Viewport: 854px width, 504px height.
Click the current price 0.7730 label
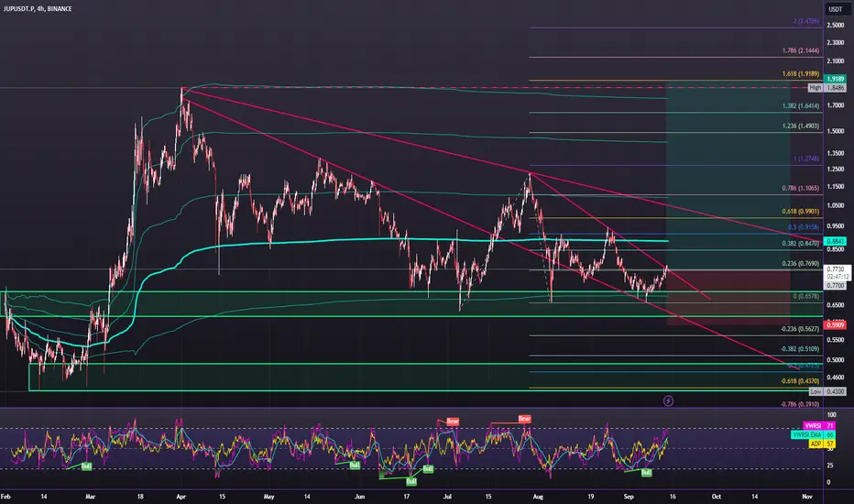pyautogui.click(x=836, y=269)
